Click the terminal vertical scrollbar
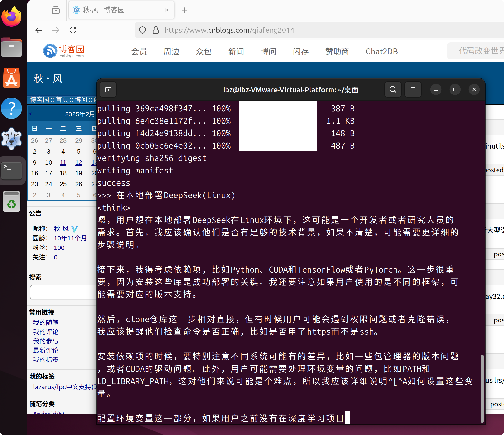This screenshot has width=504, height=435. pos(482,388)
